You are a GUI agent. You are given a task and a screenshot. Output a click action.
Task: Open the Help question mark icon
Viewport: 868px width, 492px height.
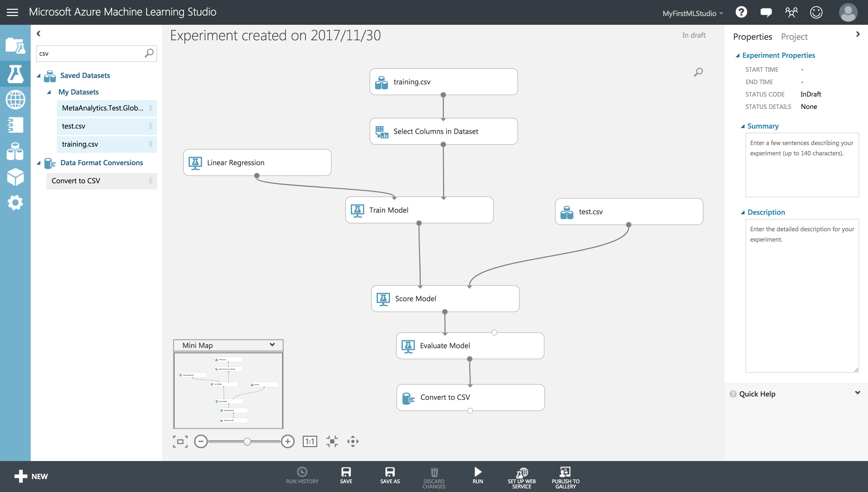click(x=741, y=12)
